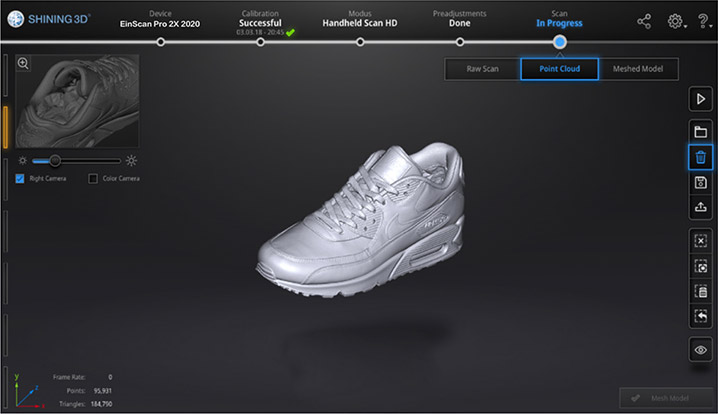Start scanning with the play icon
This screenshot has width=718, height=414.
pos(700,99)
